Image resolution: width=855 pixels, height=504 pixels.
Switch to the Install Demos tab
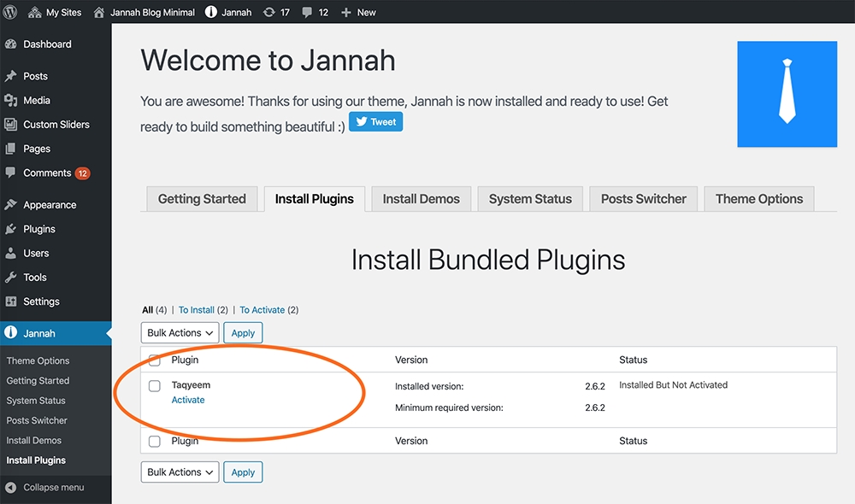click(x=421, y=199)
